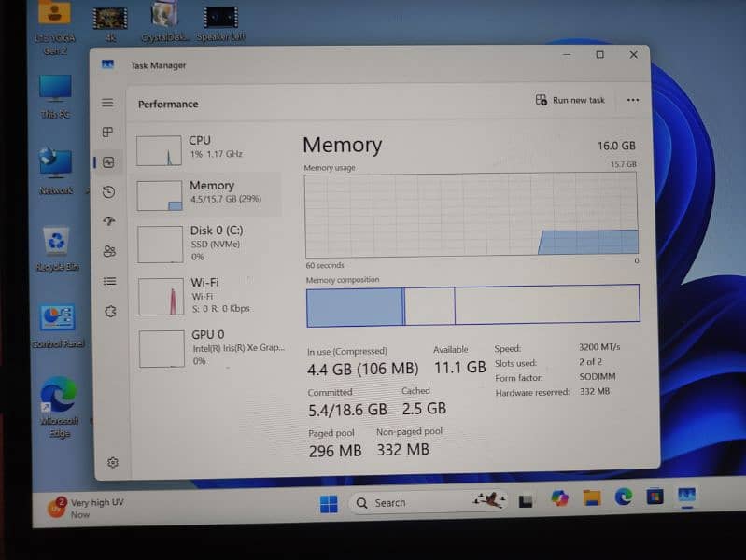Select CrystalDisk desktop shortcut
This screenshot has width=746, height=560.
(x=164, y=21)
